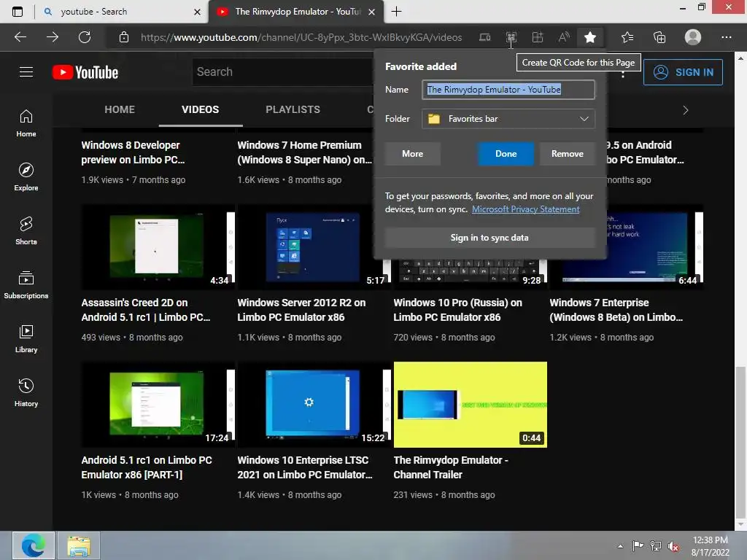The image size is (747, 560).
Task: Open History in the sidebar
Action: [x=26, y=392]
